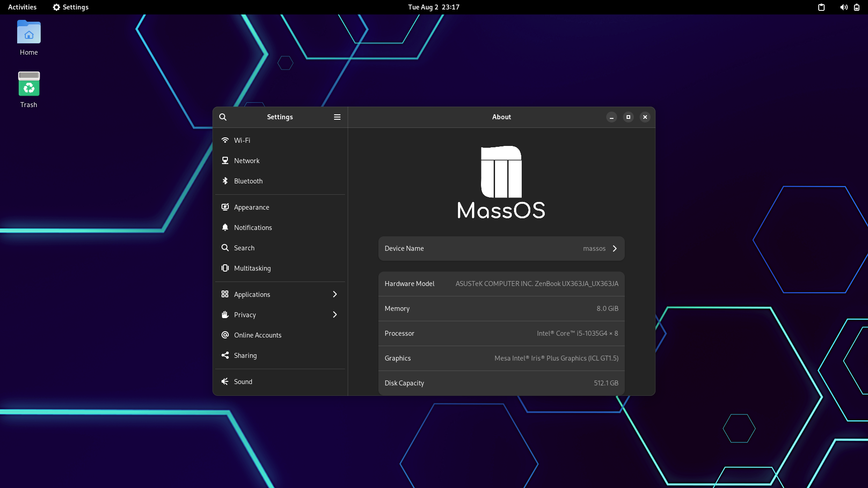Expand the Privacy submenu chevron
Viewport: 868px width, 488px height.
[x=335, y=314]
